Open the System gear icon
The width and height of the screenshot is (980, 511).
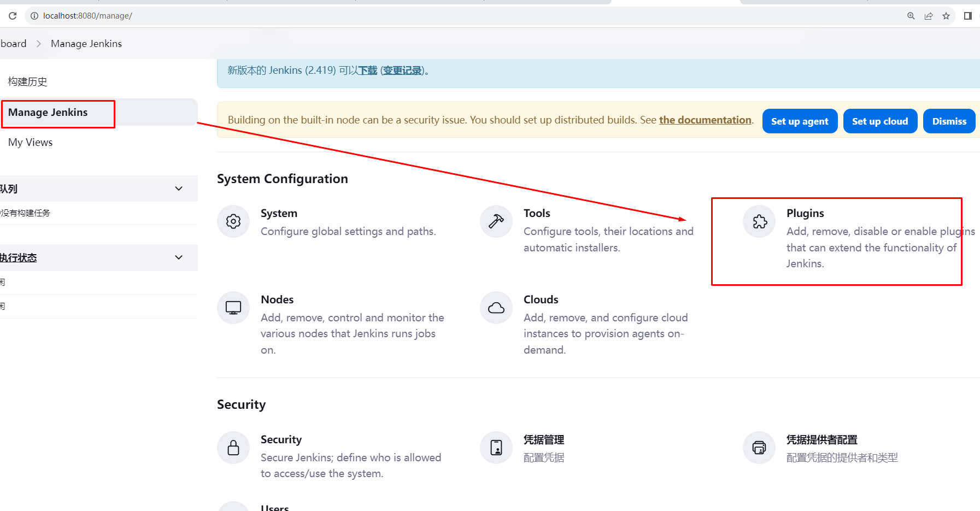click(x=233, y=221)
